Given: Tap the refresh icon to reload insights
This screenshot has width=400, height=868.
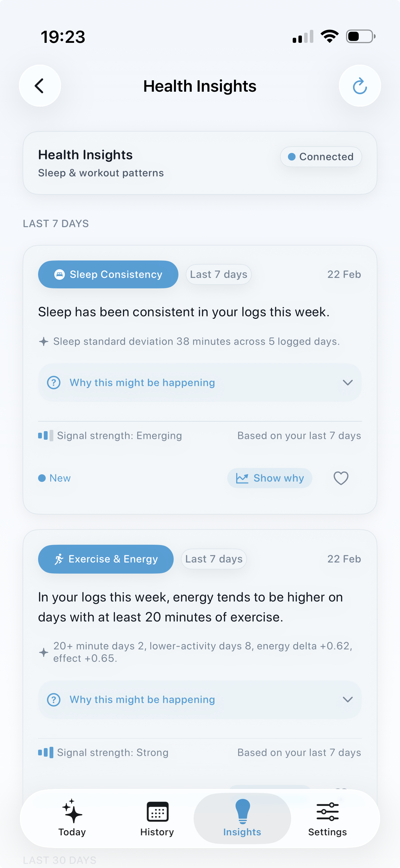Looking at the screenshot, I should (x=360, y=86).
